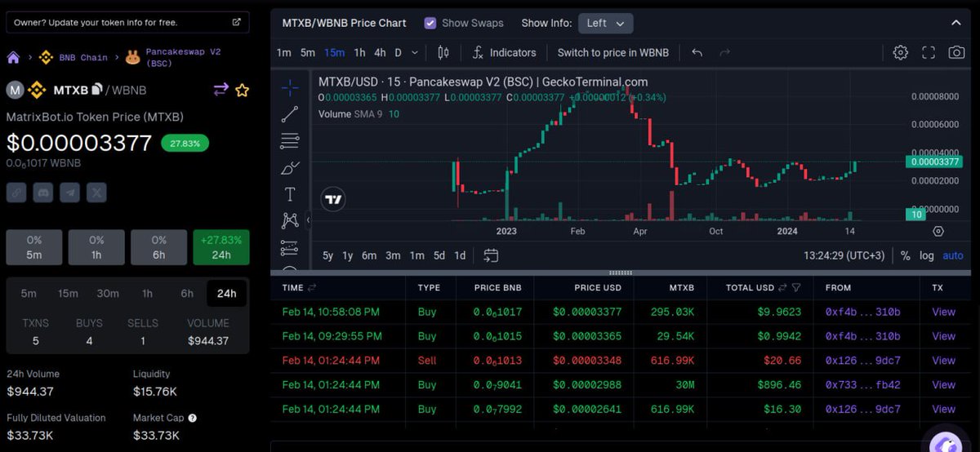Toggle sort on the Time column
This screenshot has width=980, height=452.
pyautogui.click(x=312, y=287)
